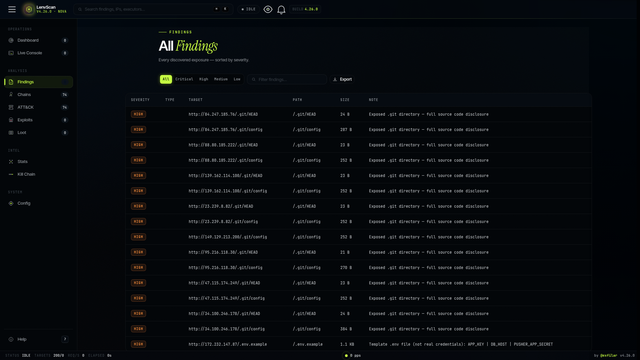Image resolution: width=640 pixels, height=360 pixels.
Task: Open the 23.239 /.git/config target link
Action: [223, 222]
